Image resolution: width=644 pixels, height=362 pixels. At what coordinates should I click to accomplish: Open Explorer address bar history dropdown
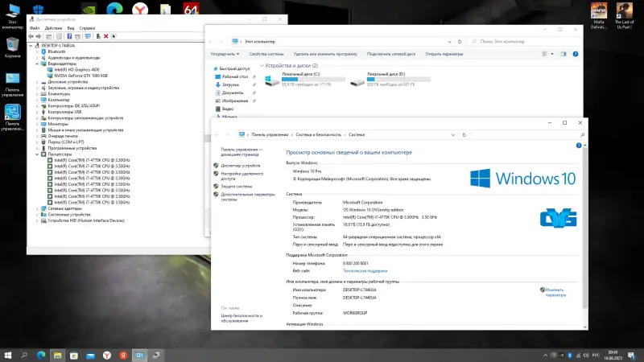tap(450, 42)
